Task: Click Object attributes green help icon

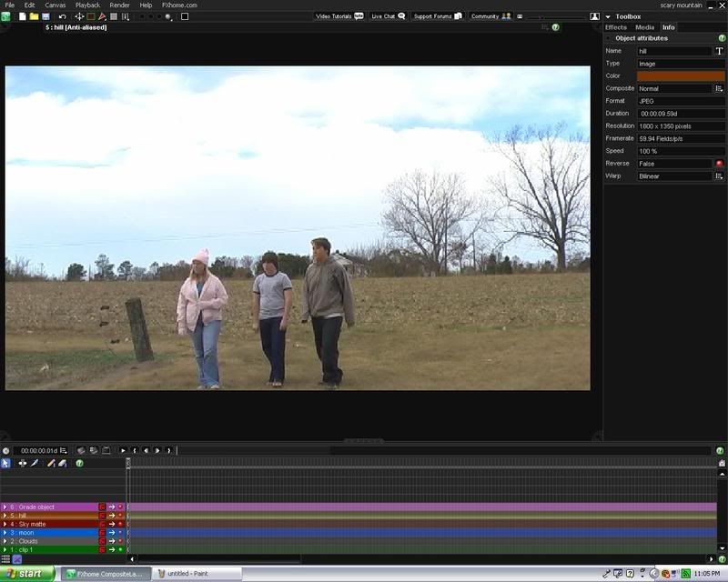Action: tap(722, 38)
